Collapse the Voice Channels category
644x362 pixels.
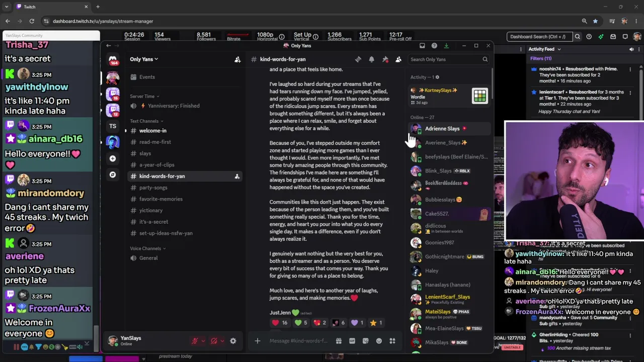148,248
